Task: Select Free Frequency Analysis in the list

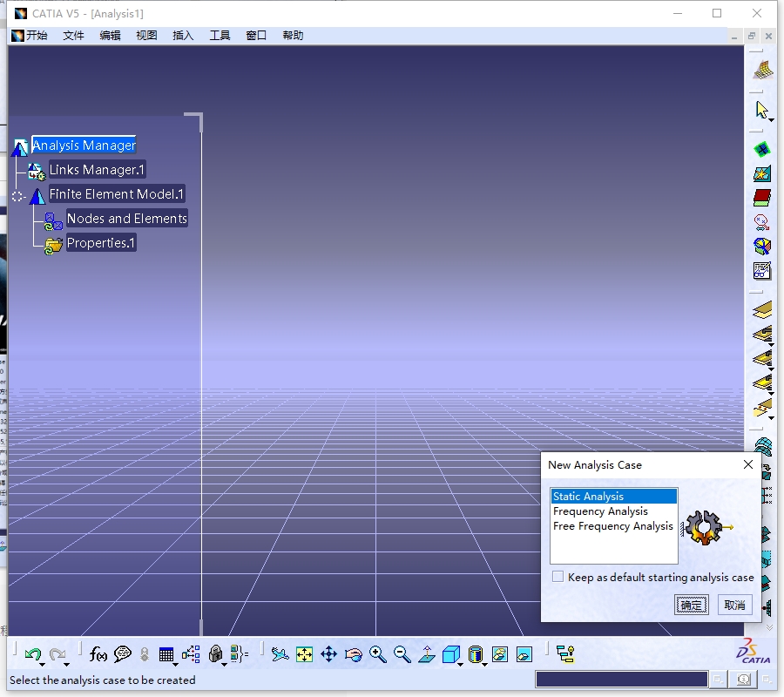Action: (x=614, y=526)
